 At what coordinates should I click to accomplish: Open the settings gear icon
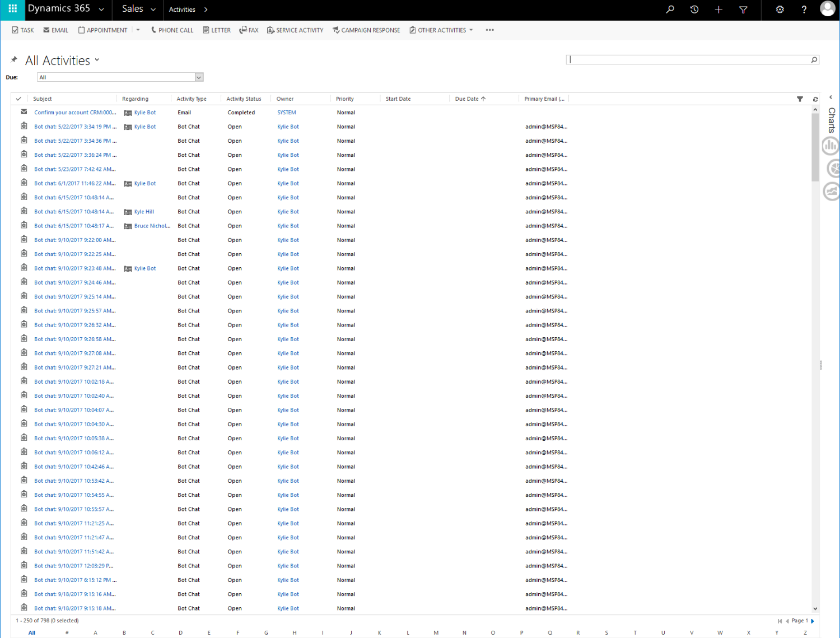coord(780,10)
